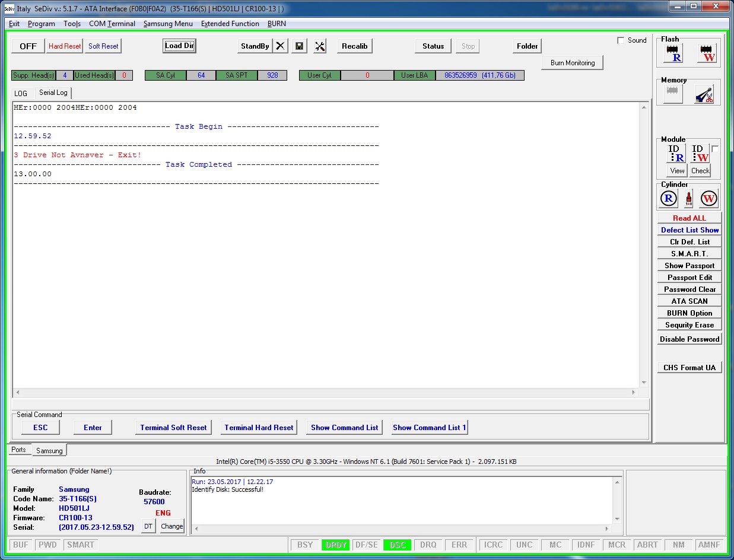Click the SeDiv application icon in title bar
This screenshot has width=734, height=560.
pyautogui.click(x=9, y=8)
